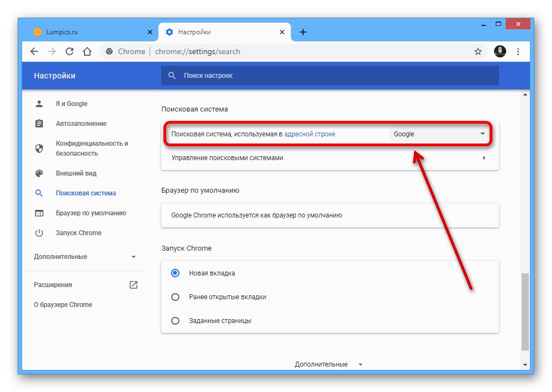The height and width of the screenshot is (392, 552).
Task: Expand Дополнительные in the sidebar
Action: [x=85, y=257]
